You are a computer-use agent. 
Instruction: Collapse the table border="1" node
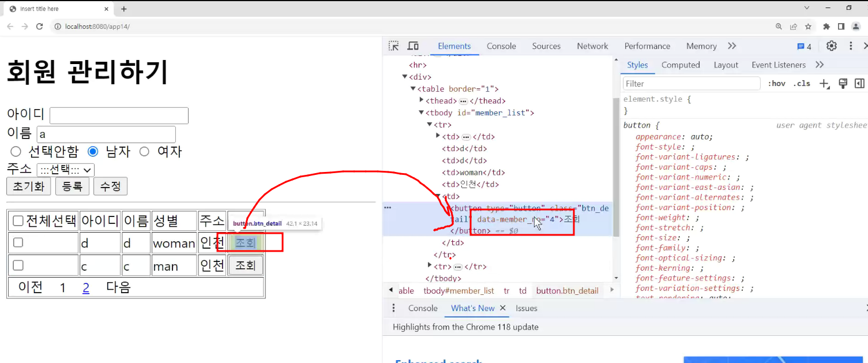413,89
